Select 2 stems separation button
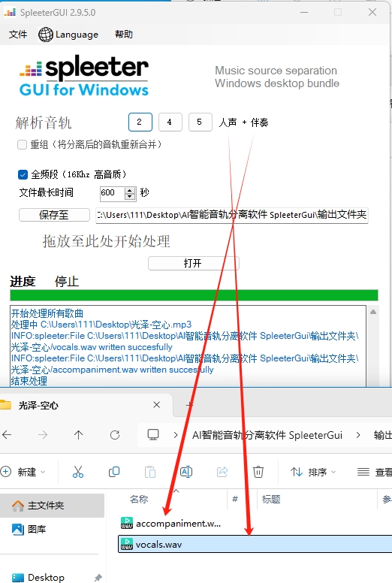Screen dimensions: 392x583 140,122
